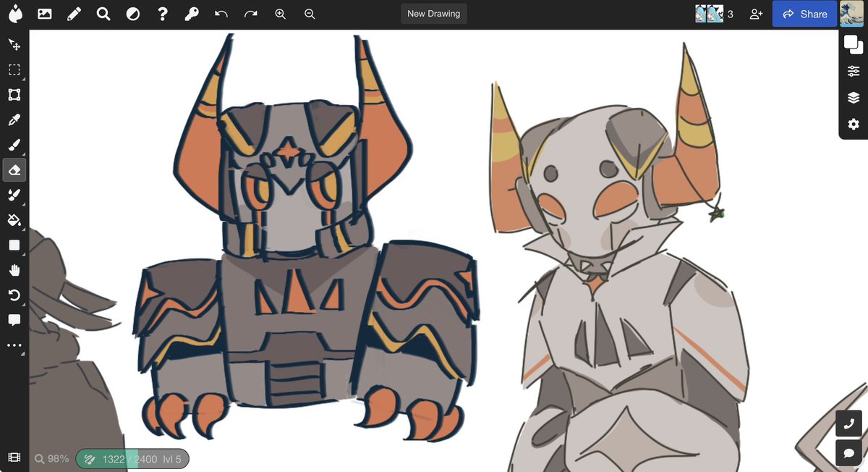
Task: Open the filmstrip timeline icon
Action: (14, 458)
